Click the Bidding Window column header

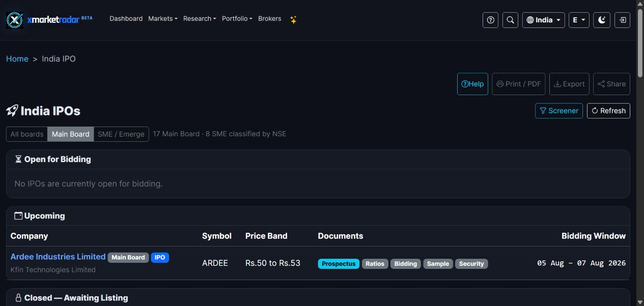594,236
